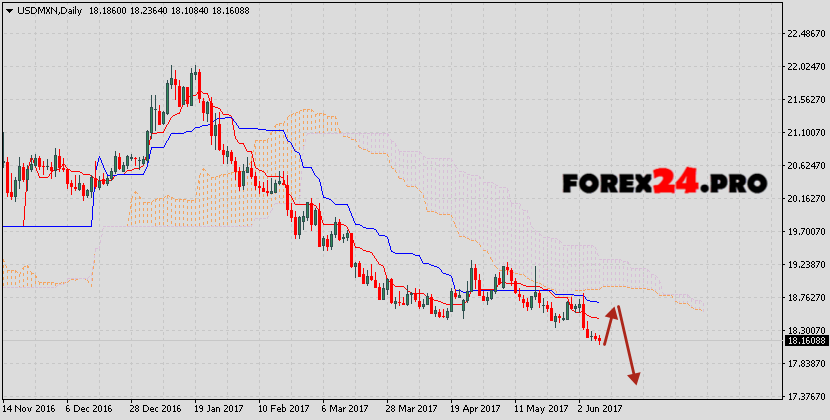Select the 14 Nov 2016 date label
This screenshot has width=830, height=420.
(30, 409)
